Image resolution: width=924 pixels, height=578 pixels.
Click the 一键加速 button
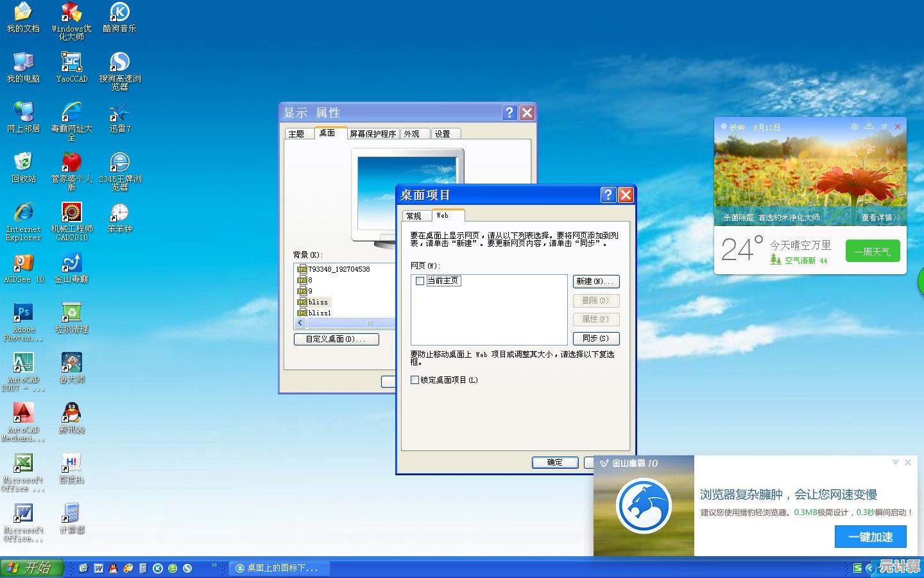[x=871, y=537]
